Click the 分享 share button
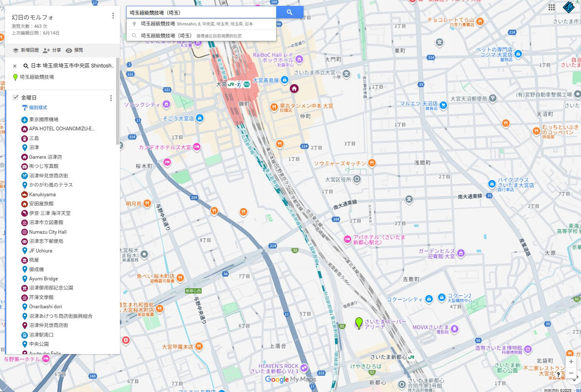Image resolution: width=581 pixels, height=392 pixels. point(52,50)
